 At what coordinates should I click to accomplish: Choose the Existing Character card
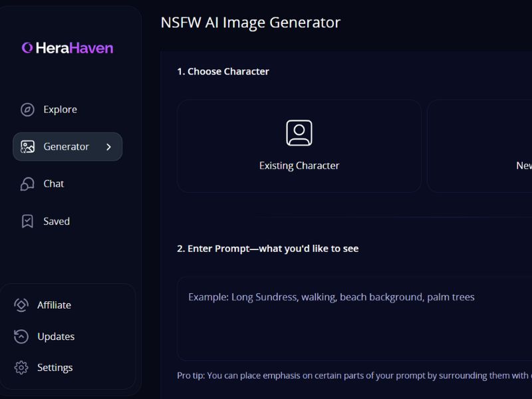point(299,146)
